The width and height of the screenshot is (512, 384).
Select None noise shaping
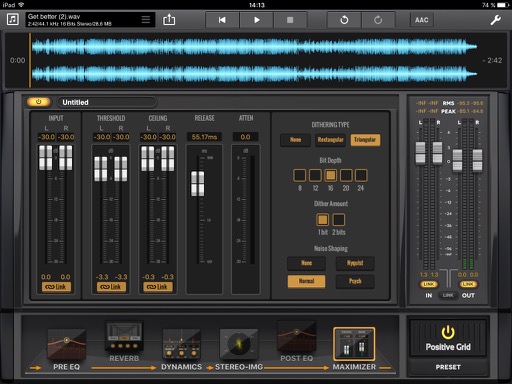(x=306, y=263)
